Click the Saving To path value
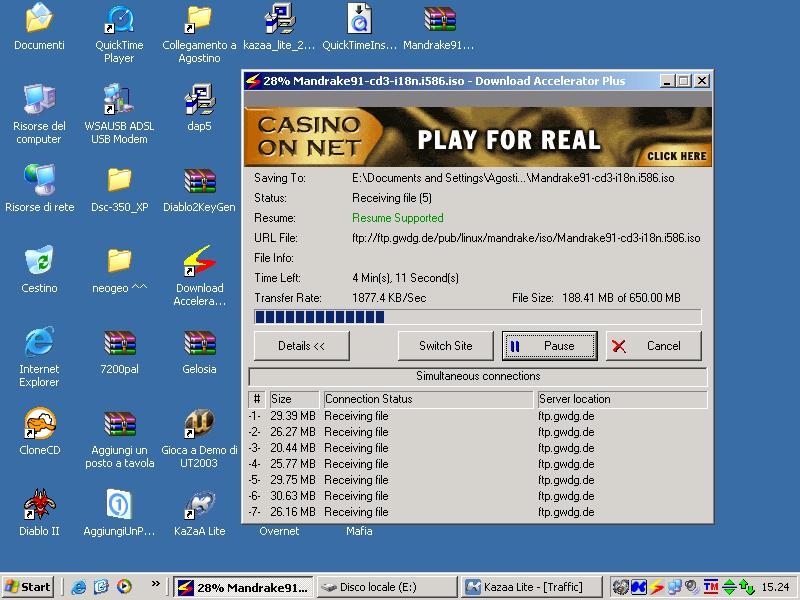Image resolution: width=800 pixels, height=600 pixels. point(513,178)
